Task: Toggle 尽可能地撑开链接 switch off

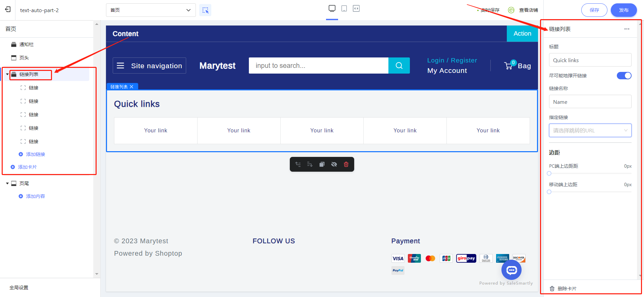Action: [x=624, y=76]
